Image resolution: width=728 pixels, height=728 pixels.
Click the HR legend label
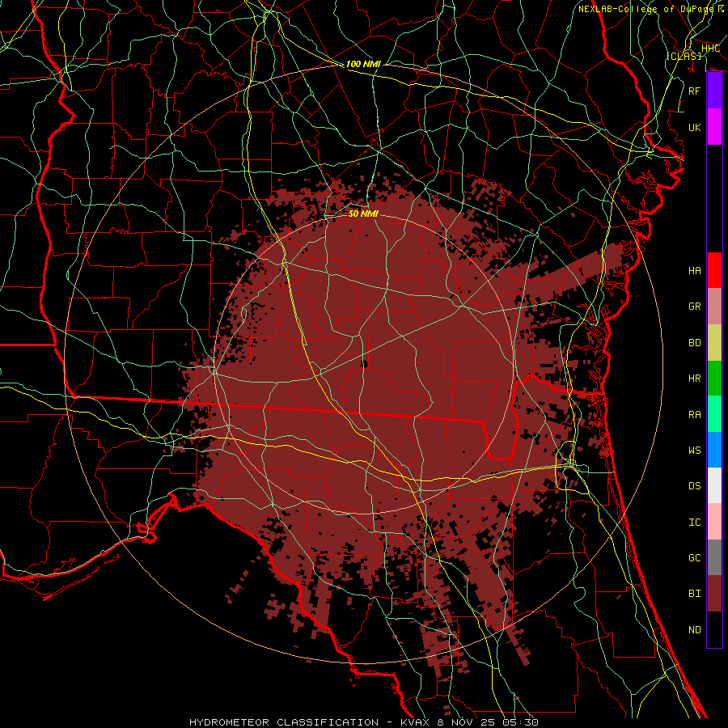pos(694,378)
